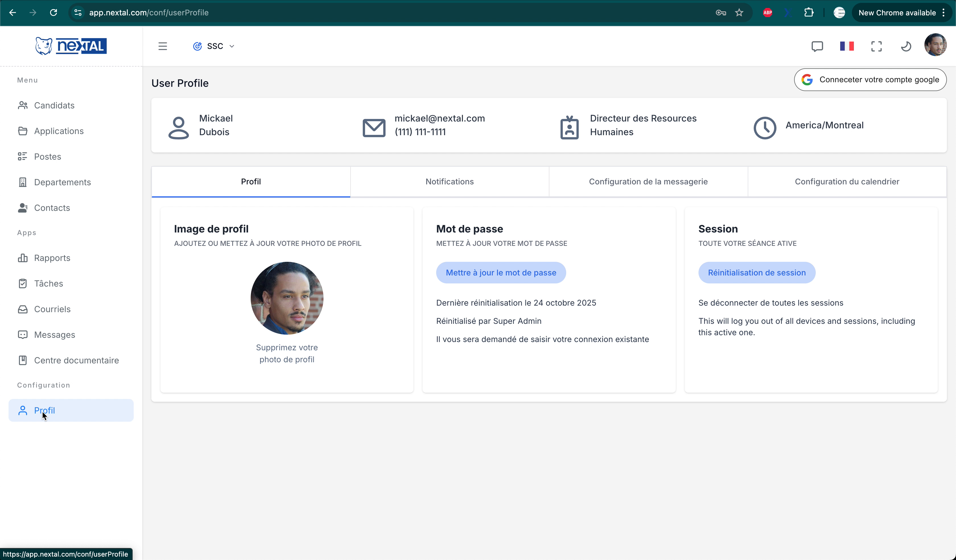Image resolution: width=956 pixels, height=560 pixels.
Task: View the Rapports app
Action: (52, 258)
